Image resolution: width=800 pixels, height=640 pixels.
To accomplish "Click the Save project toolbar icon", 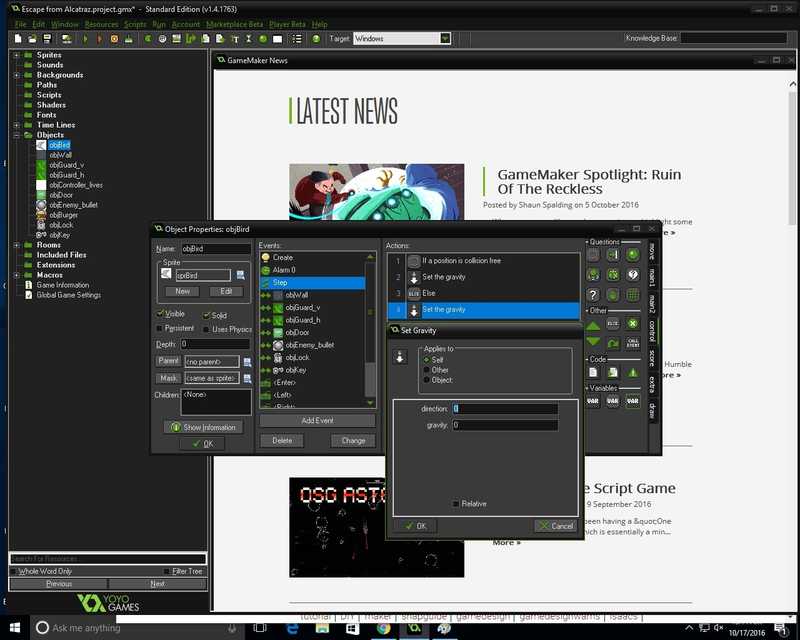I will pyautogui.click(x=48, y=39).
